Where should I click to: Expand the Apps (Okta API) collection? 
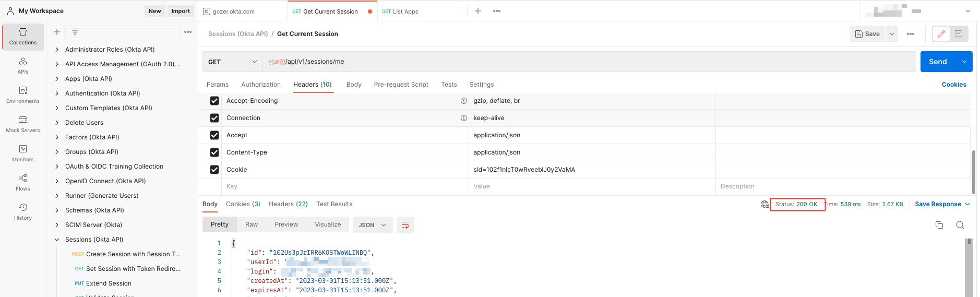pos(57,79)
